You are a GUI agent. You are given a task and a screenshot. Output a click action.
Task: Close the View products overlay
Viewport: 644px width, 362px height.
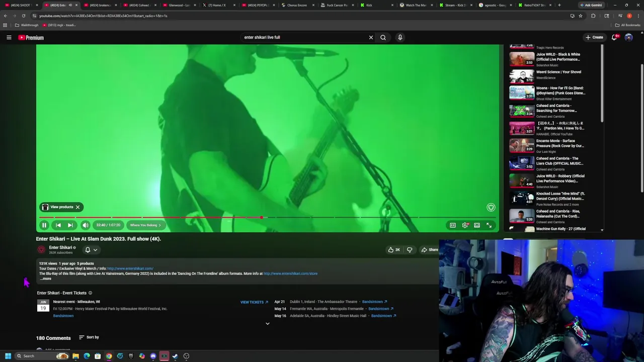point(77,207)
